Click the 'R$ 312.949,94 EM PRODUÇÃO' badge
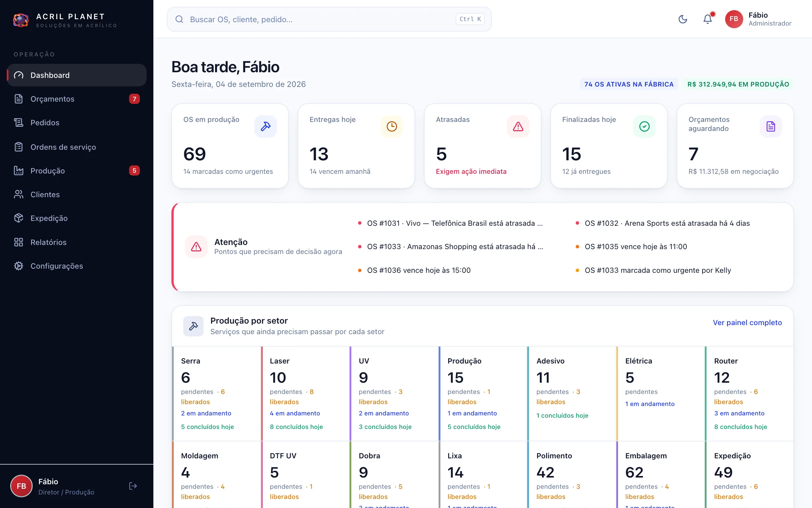This screenshot has width=812, height=508. click(738, 84)
